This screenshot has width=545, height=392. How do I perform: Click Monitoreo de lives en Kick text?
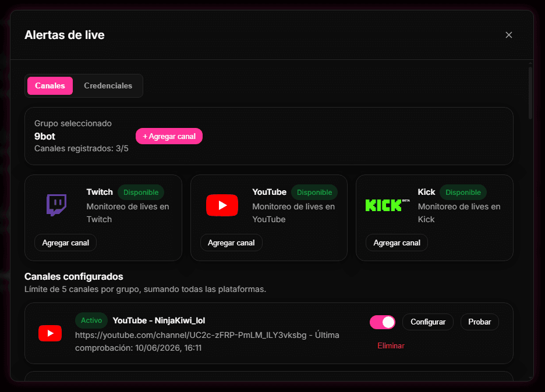pos(459,213)
